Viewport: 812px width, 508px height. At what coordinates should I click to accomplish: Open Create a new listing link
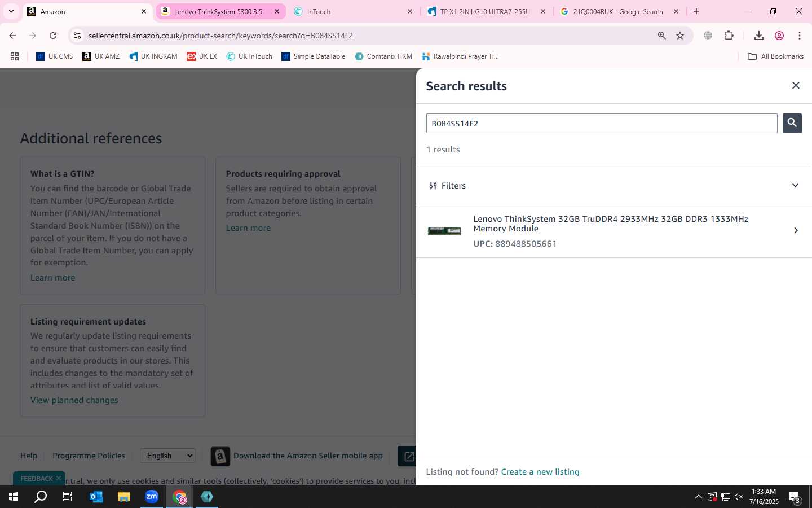540,472
